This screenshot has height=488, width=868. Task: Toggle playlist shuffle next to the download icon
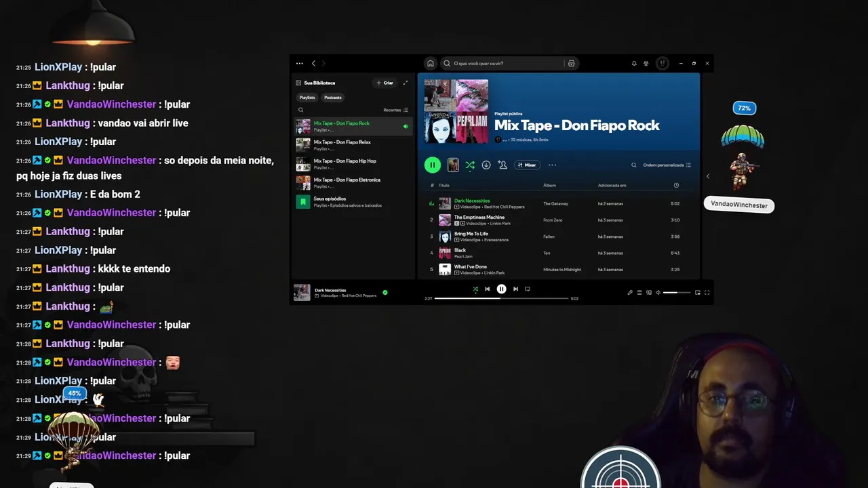click(469, 165)
